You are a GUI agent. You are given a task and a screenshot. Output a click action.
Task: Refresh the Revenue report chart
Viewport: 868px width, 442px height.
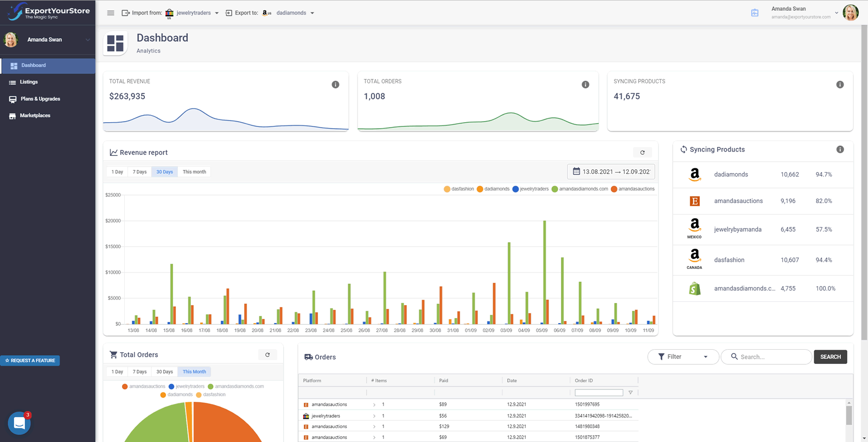[642, 153]
